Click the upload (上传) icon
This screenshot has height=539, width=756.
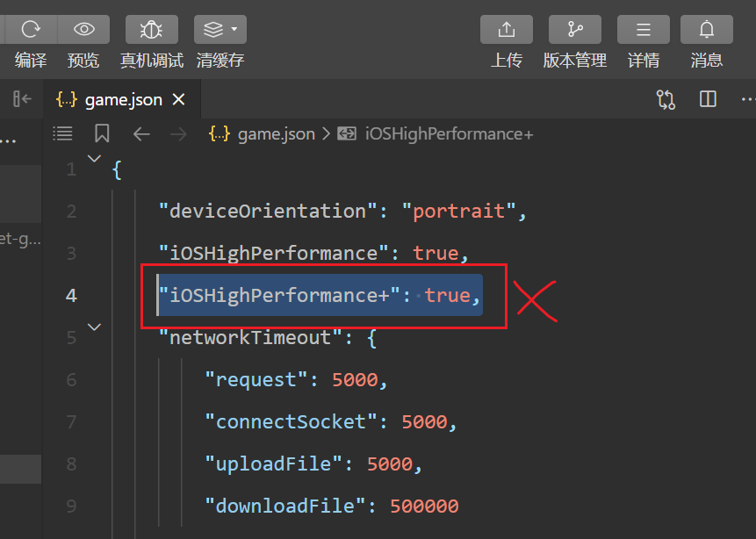point(507,30)
